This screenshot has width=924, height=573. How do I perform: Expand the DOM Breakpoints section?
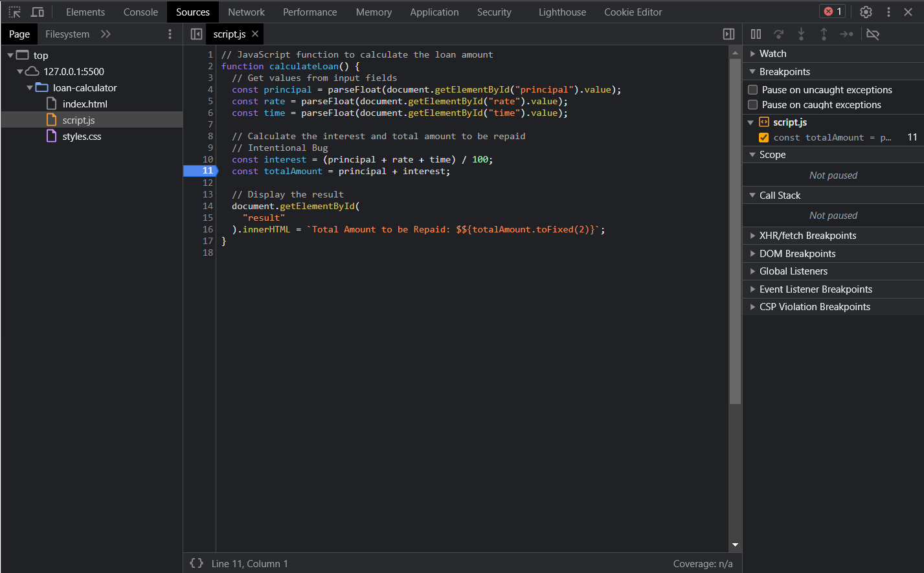[797, 254]
